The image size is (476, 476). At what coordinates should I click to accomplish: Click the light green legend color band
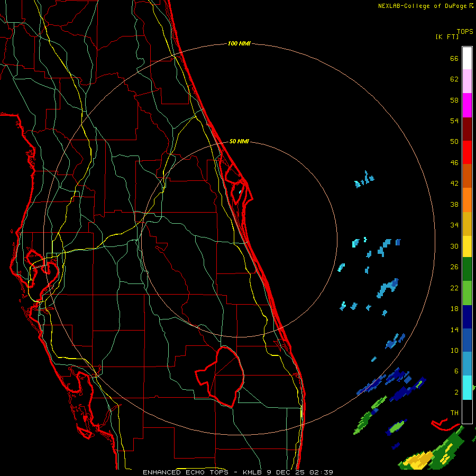467,293
